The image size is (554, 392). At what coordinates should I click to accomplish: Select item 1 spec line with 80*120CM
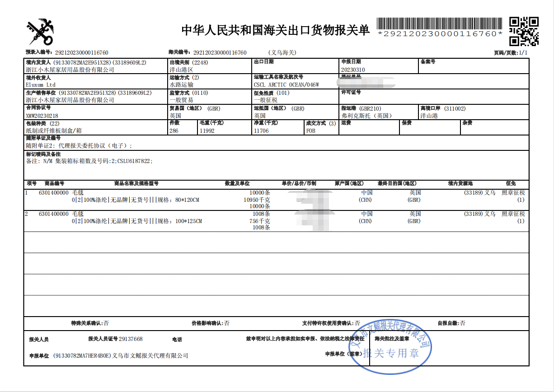click(x=136, y=200)
